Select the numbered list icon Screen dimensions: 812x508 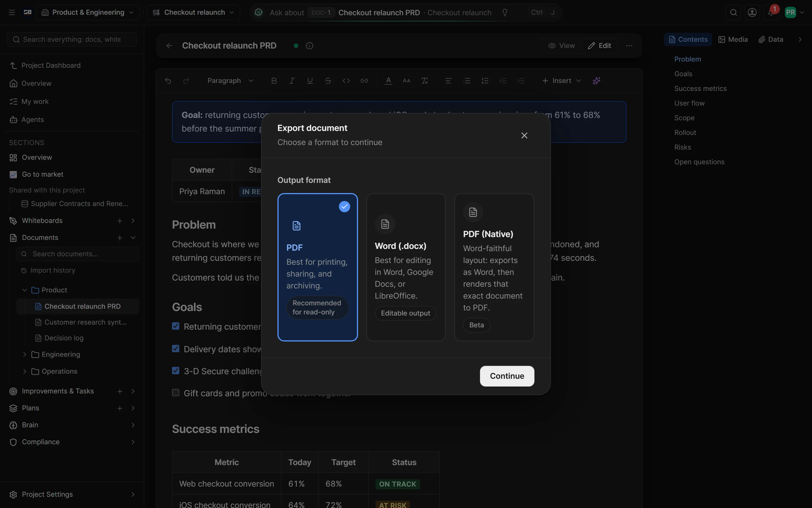point(485,81)
